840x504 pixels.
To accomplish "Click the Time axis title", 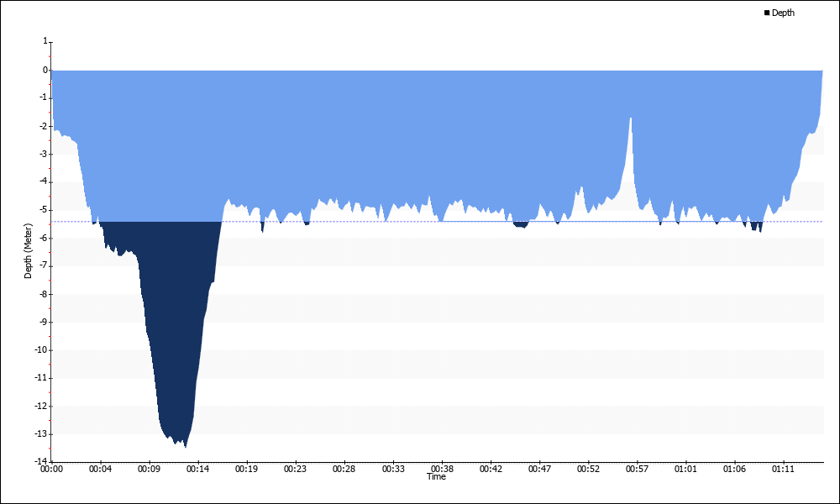I will click(x=436, y=476).
